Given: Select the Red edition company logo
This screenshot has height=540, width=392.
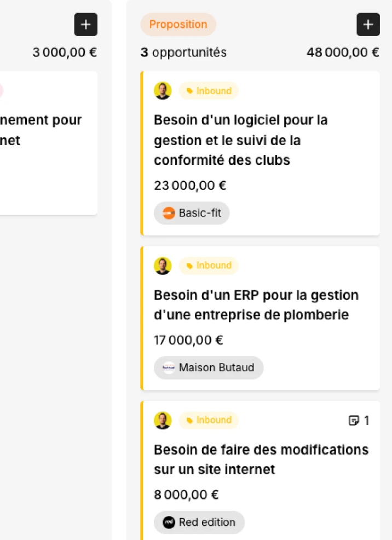Looking at the screenshot, I should click(169, 522).
